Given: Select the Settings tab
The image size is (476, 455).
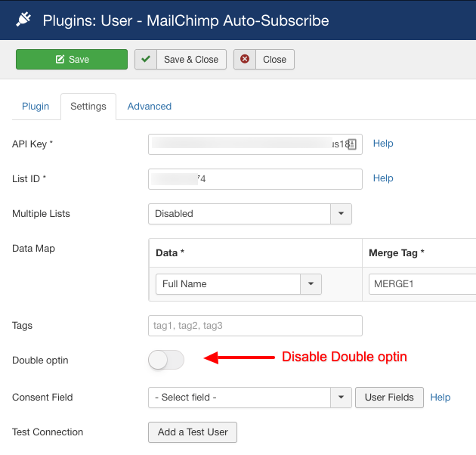Looking at the screenshot, I should [88, 107].
